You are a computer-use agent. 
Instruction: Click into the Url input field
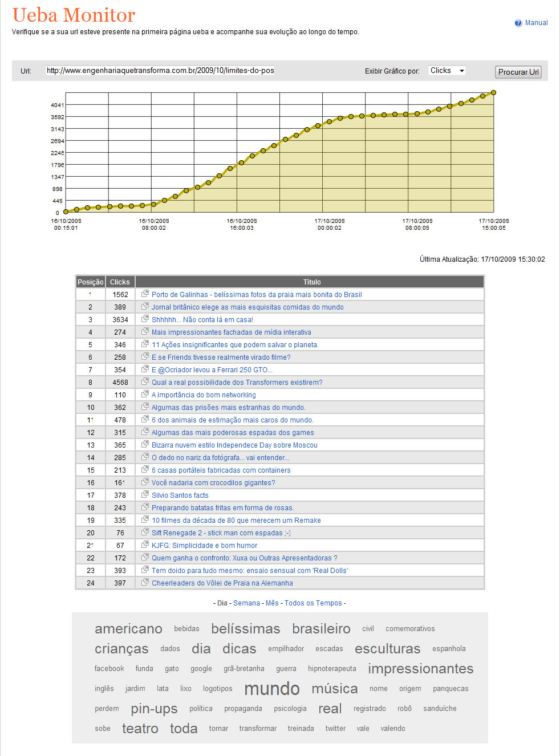pos(160,71)
